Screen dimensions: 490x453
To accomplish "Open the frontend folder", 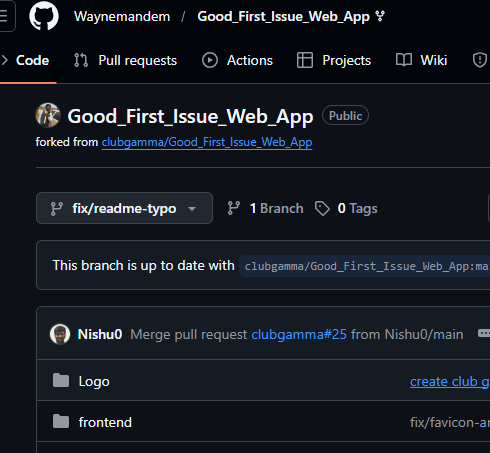I will click(105, 422).
